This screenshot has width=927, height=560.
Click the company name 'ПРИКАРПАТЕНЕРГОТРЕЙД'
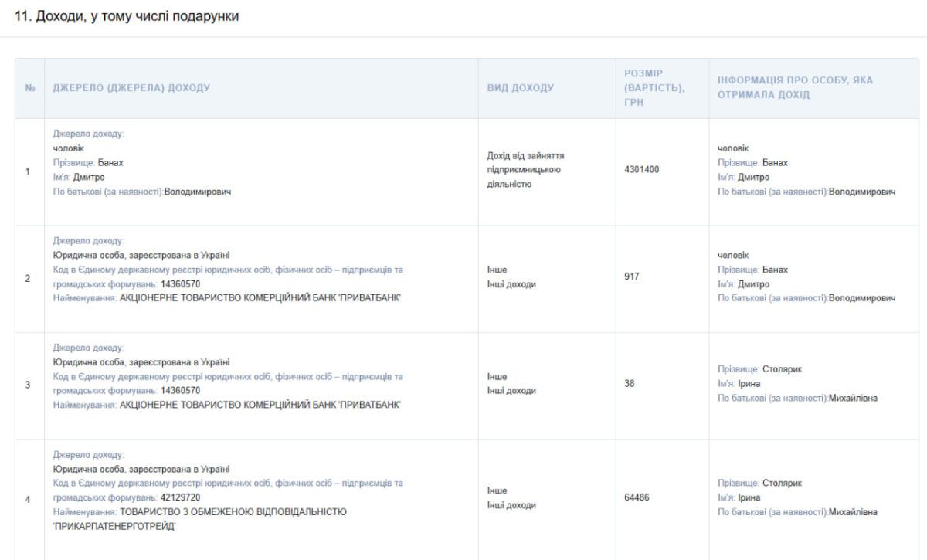click(x=110, y=526)
